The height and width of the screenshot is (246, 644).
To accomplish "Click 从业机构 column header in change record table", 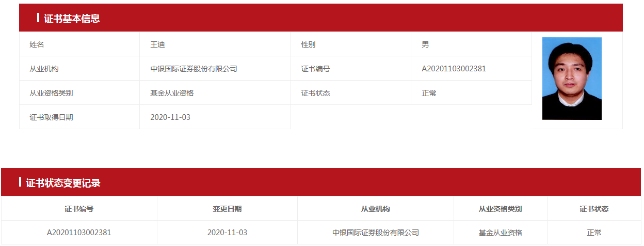I will coord(375,209).
